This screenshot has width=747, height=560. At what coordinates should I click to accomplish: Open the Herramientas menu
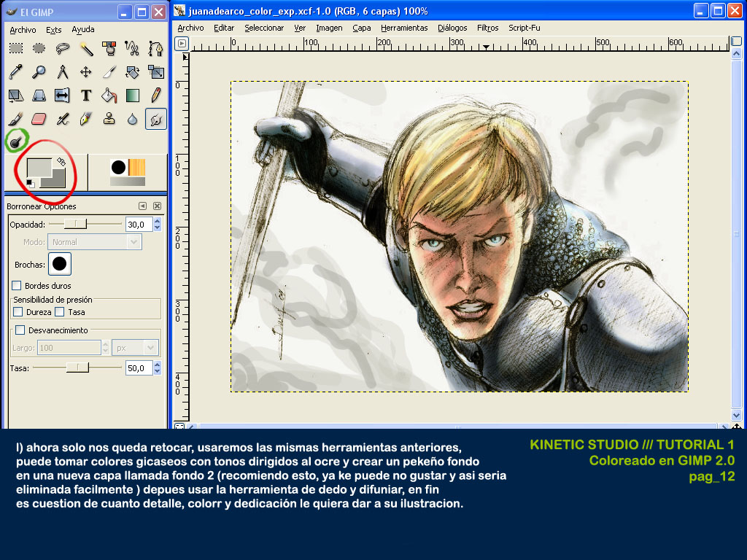pyautogui.click(x=404, y=28)
